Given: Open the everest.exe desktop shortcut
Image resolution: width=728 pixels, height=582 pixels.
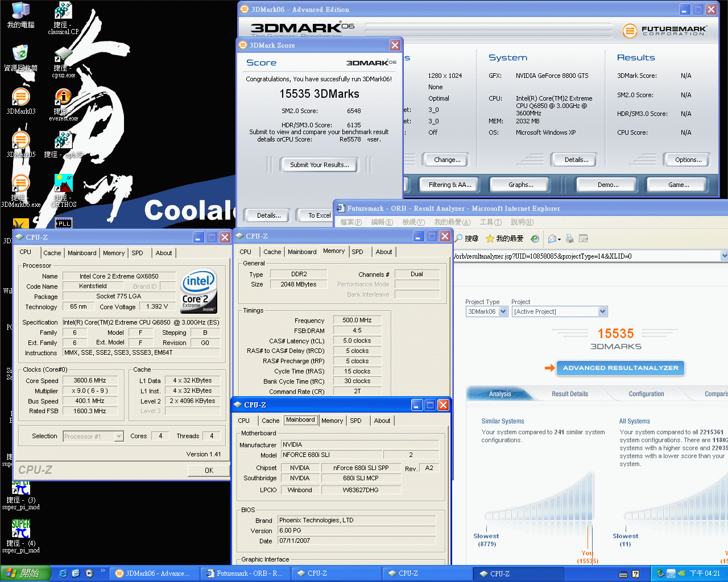Looking at the screenshot, I should pos(63,105).
